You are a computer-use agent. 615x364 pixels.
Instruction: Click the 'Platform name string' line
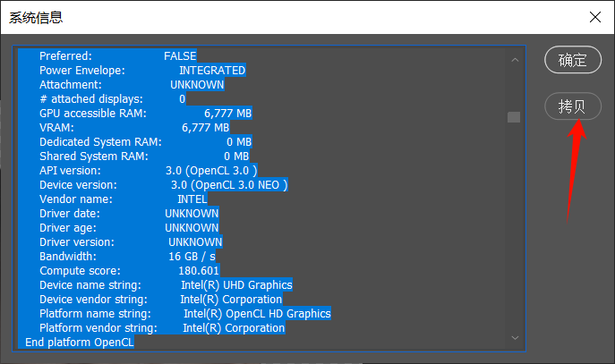(x=184, y=313)
